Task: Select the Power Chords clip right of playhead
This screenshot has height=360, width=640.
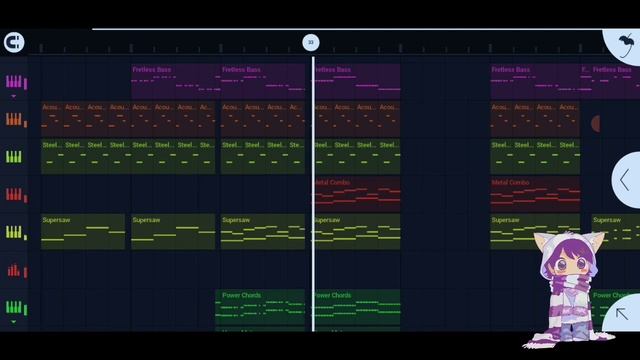Action: point(357,307)
